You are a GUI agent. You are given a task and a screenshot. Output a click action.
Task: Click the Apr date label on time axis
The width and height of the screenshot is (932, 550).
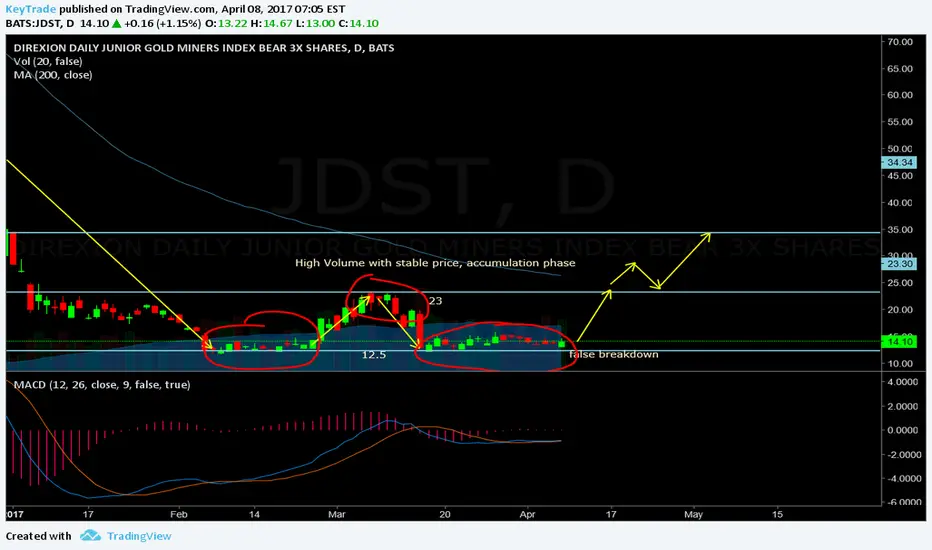[x=527, y=514]
